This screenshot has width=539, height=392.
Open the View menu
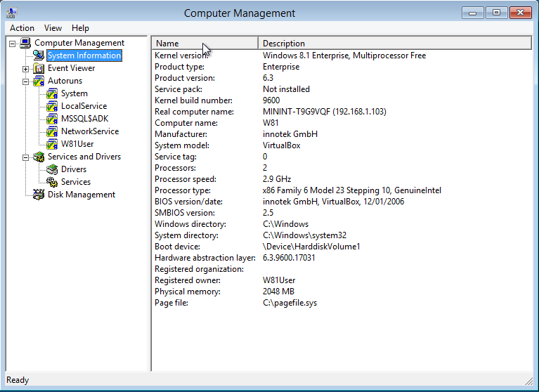(x=53, y=28)
